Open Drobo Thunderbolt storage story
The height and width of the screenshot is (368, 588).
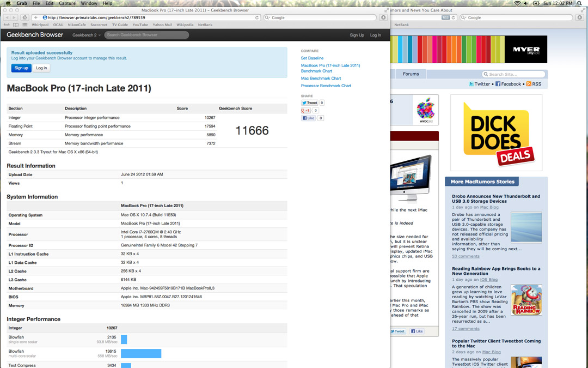pyautogui.click(x=496, y=198)
